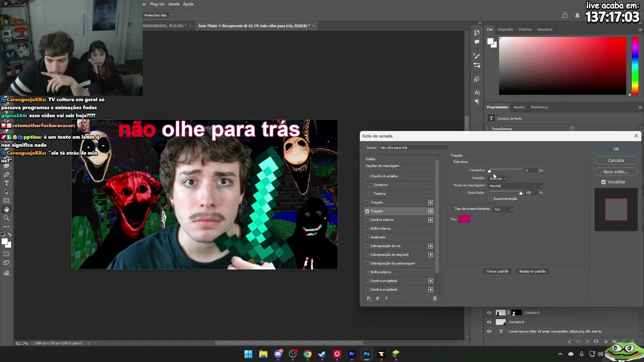Click the Cancelar button
This screenshot has height=362, width=644.
click(x=616, y=160)
